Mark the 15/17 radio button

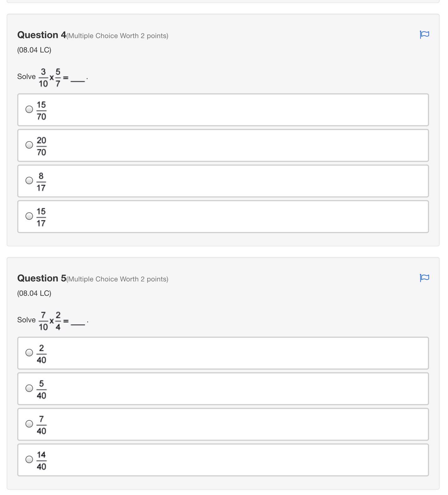(x=29, y=216)
